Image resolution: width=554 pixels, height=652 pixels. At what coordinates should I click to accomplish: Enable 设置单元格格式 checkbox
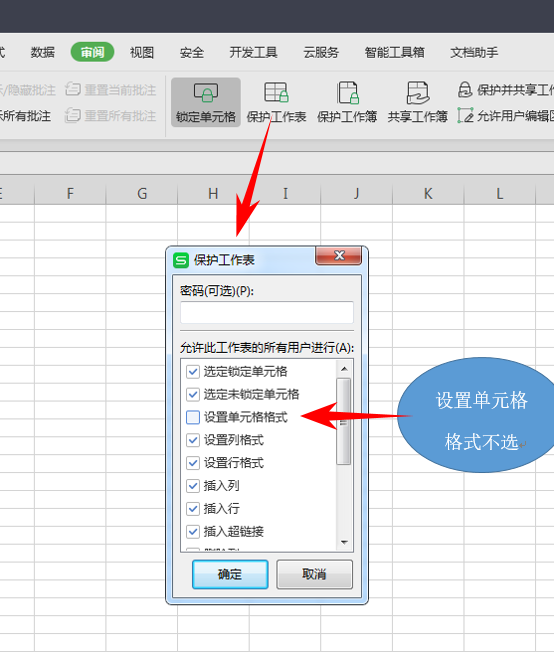(x=193, y=417)
